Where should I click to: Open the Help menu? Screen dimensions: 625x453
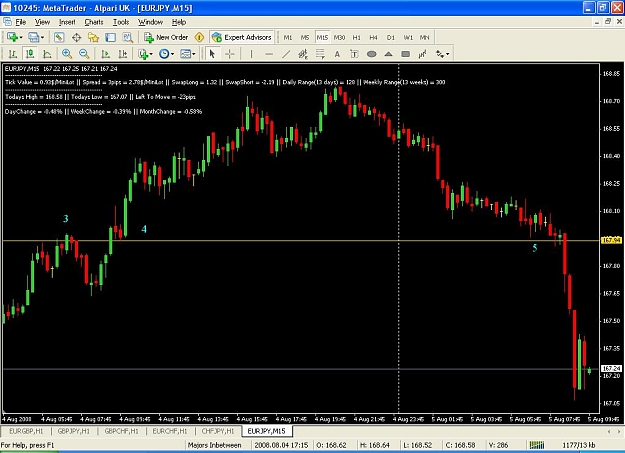pos(179,22)
